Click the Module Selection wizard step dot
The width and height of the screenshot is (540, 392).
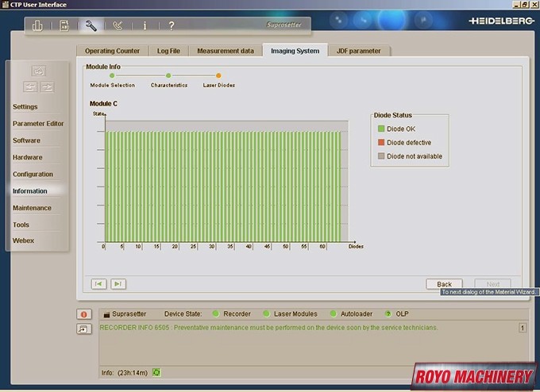pyautogui.click(x=112, y=76)
